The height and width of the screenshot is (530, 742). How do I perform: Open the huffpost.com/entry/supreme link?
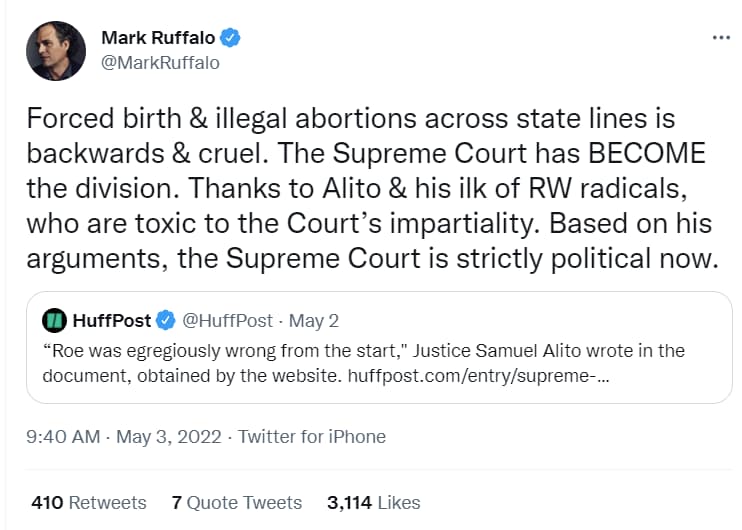point(478,376)
